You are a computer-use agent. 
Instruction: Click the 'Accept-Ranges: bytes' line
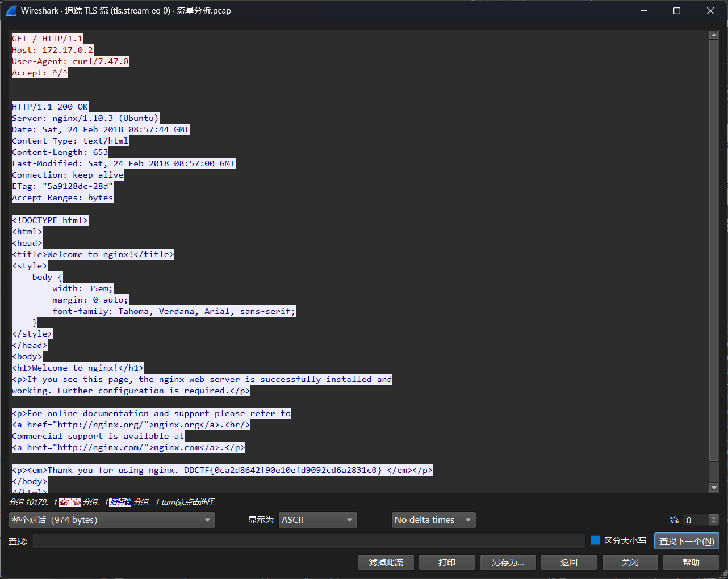coord(62,198)
